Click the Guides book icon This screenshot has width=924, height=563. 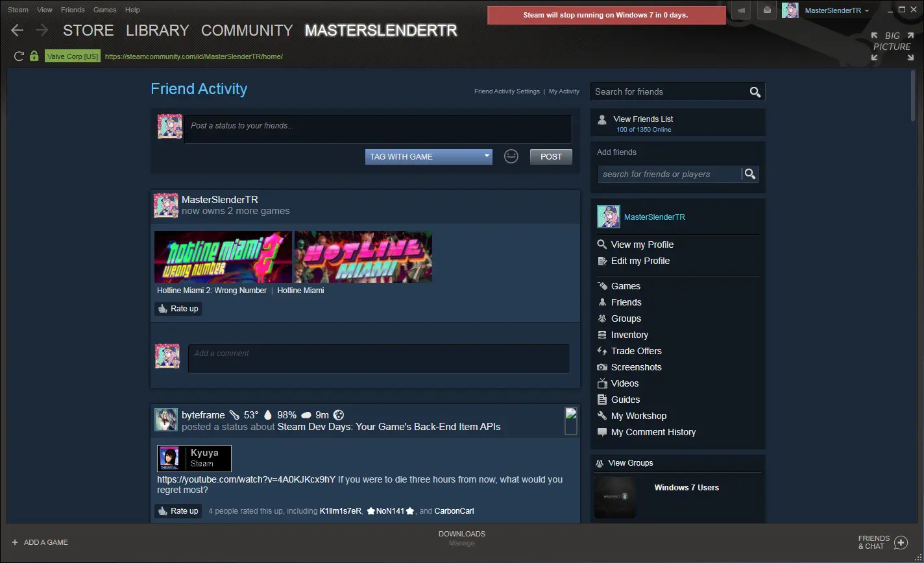click(x=602, y=400)
